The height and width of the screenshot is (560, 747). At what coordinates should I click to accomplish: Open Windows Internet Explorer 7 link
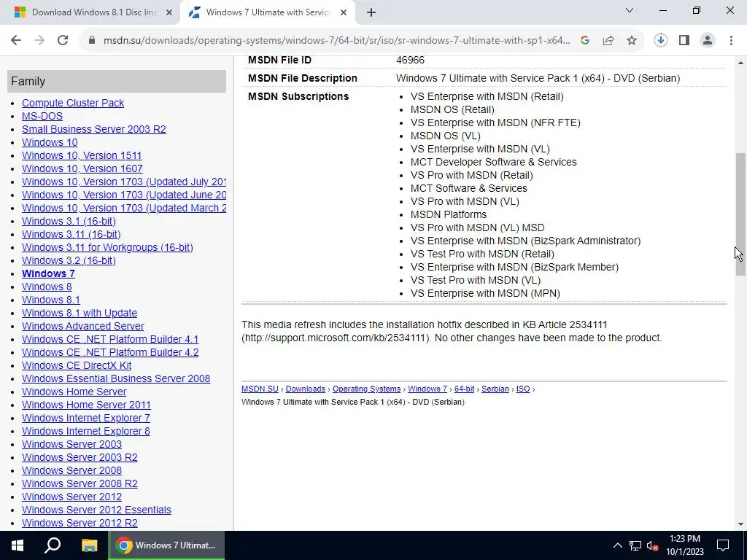point(86,418)
